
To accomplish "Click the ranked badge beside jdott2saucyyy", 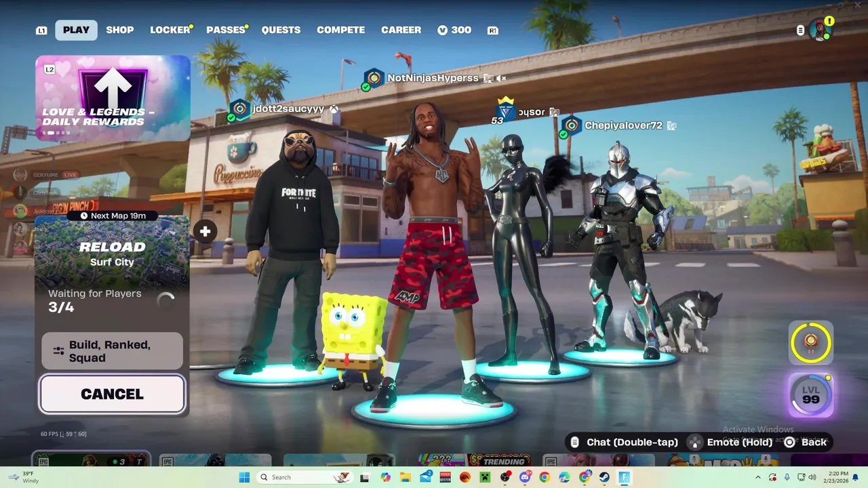I will (x=239, y=109).
